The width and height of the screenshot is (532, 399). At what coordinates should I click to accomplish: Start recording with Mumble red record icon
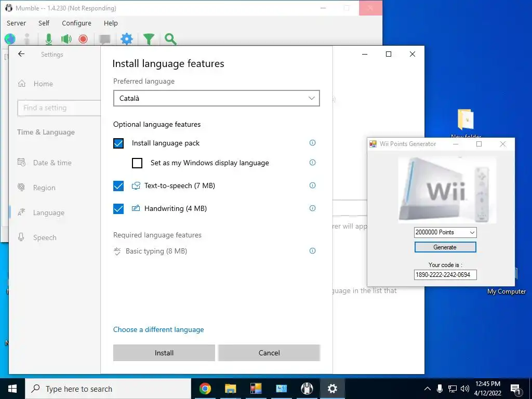pyautogui.click(x=83, y=39)
